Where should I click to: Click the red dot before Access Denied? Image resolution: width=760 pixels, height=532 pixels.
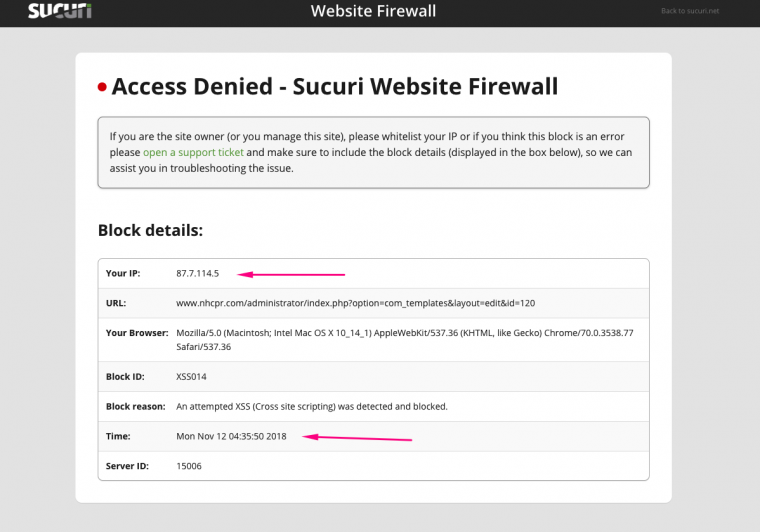pos(102,88)
